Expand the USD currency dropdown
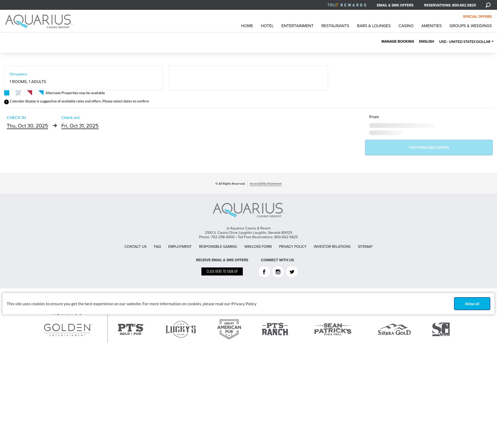 coord(466,42)
